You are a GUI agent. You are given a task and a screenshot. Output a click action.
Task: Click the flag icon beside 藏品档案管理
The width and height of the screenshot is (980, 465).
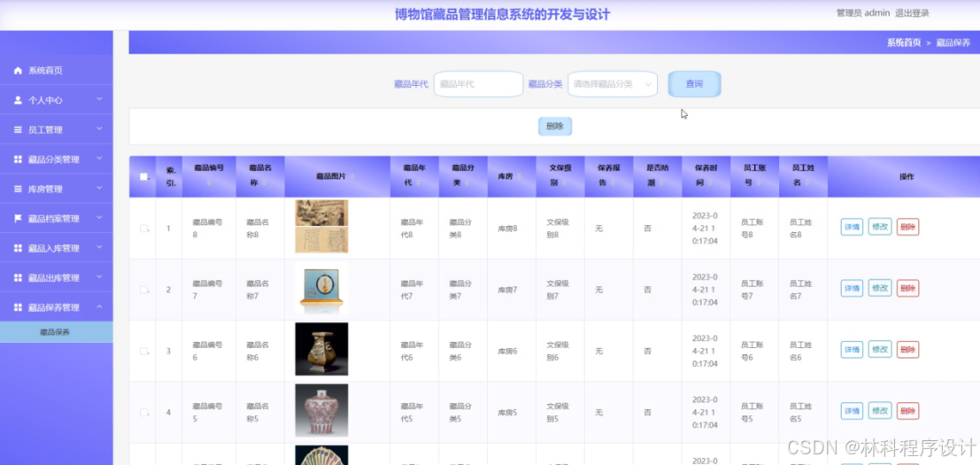(18, 219)
